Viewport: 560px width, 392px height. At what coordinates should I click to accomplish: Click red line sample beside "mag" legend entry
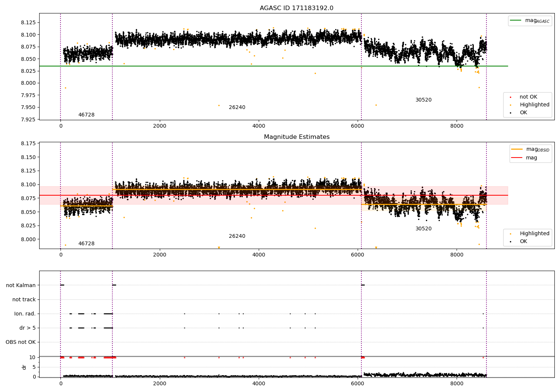(x=517, y=158)
